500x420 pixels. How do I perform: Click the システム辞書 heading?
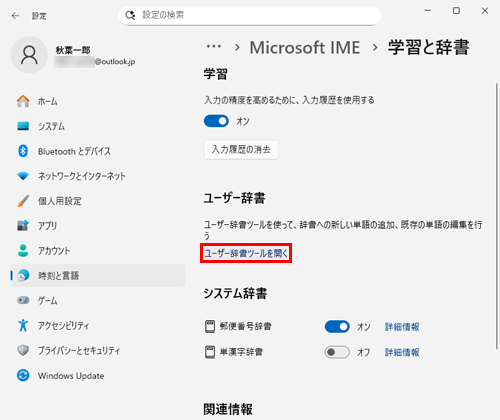[x=235, y=293]
